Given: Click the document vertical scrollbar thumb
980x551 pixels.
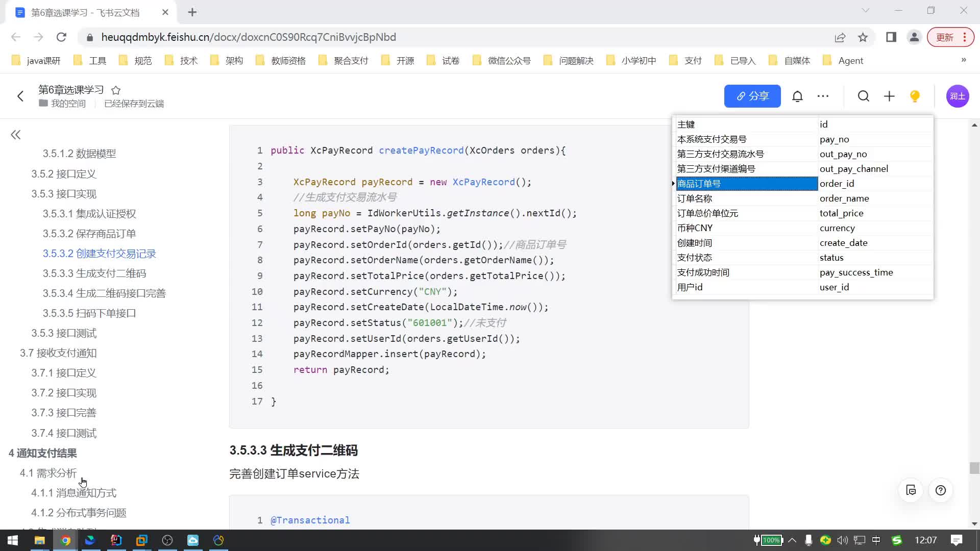Looking at the screenshot, I should pos(974,468).
